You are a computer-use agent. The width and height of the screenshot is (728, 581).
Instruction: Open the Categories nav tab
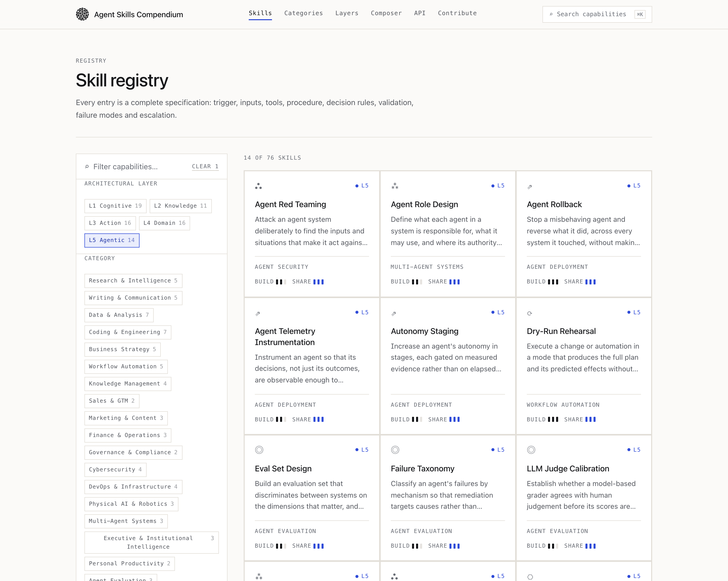[x=304, y=13]
